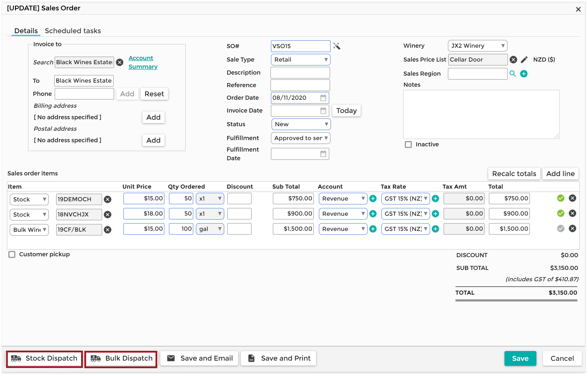This screenshot has width=588, height=376.
Task: Open the Order Date calendar picker
Action: pos(323,98)
